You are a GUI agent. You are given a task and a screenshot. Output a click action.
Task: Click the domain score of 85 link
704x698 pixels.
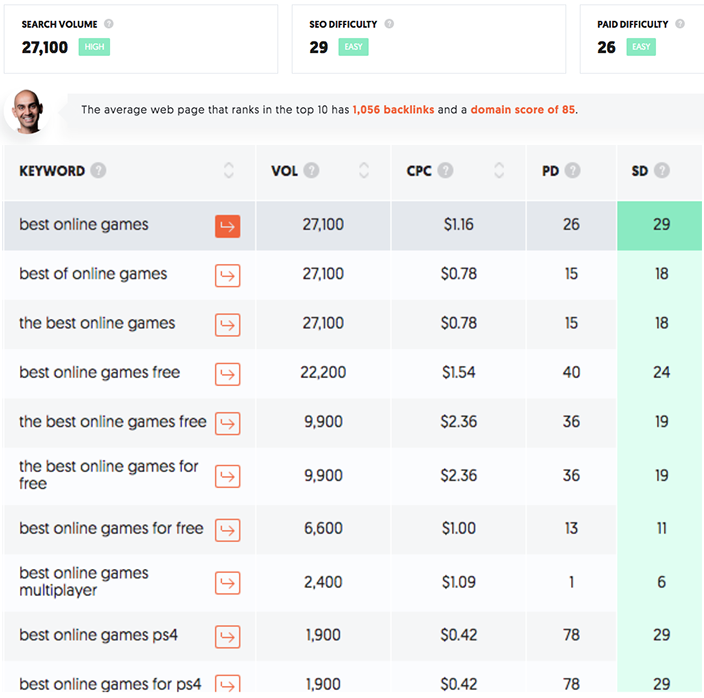coord(522,110)
